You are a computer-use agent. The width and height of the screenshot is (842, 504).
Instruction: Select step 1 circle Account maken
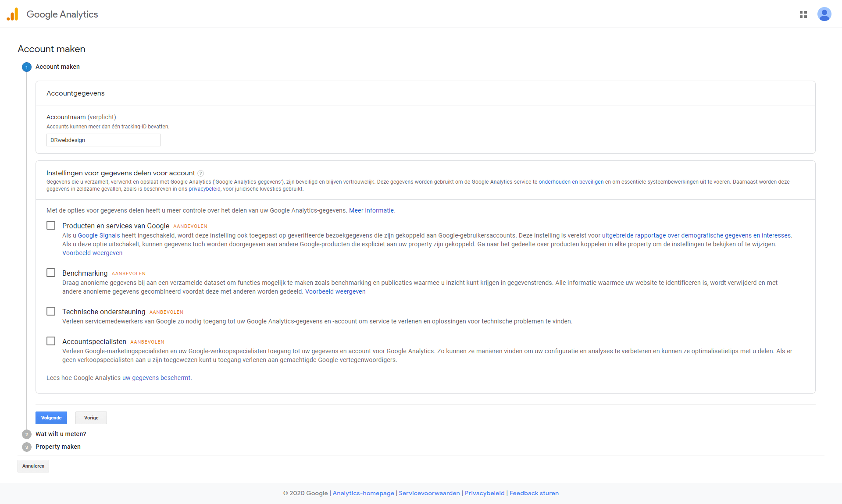coord(27,67)
